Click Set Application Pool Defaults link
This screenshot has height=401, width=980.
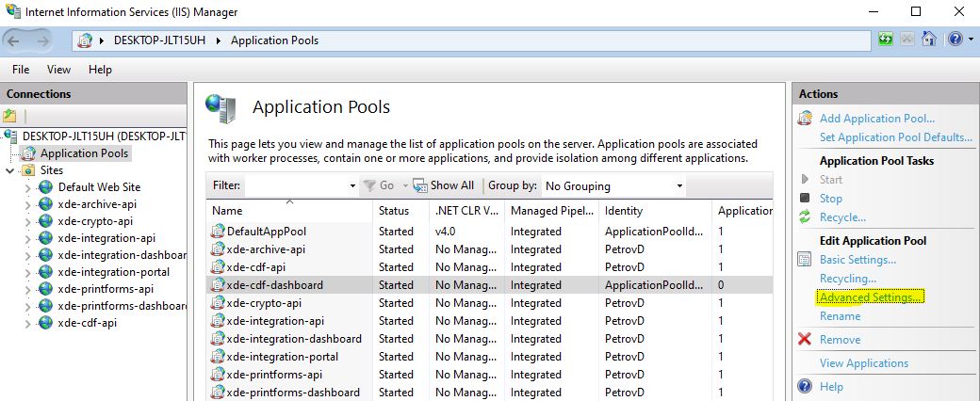tap(896, 136)
